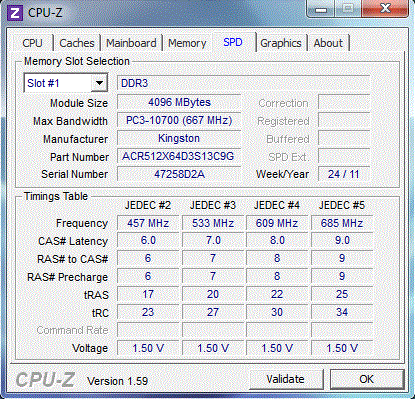This screenshot has height=399, width=415.
Task: Switch to the Memory tab
Action: pyautogui.click(x=187, y=43)
